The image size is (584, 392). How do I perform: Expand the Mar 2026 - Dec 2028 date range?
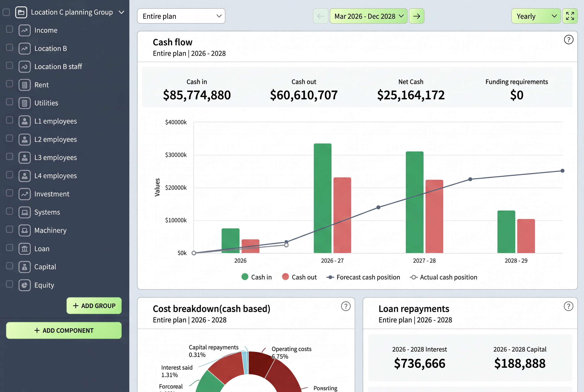tap(369, 16)
